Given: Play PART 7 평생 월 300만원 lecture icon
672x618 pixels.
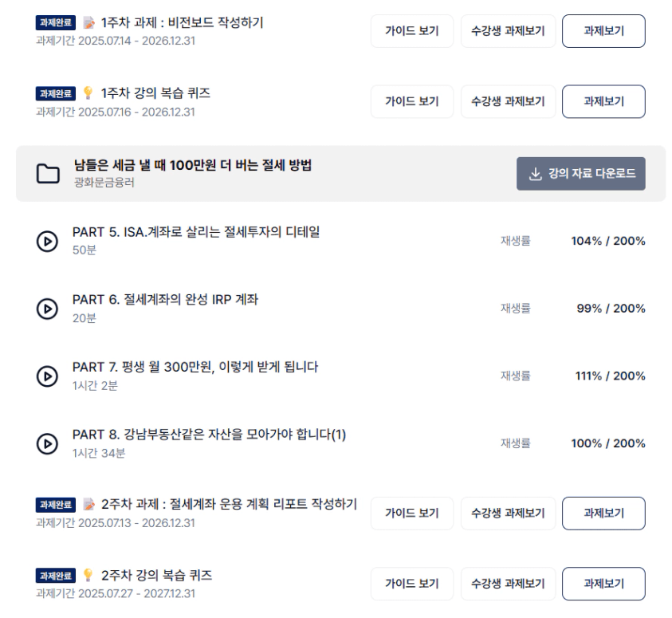Looking at the screenshot, I should (47, 376).
